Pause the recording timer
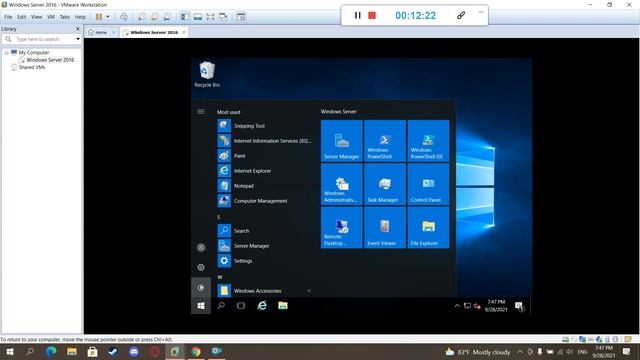The width and height of the screenshot is (640, 360). [358, 16]
